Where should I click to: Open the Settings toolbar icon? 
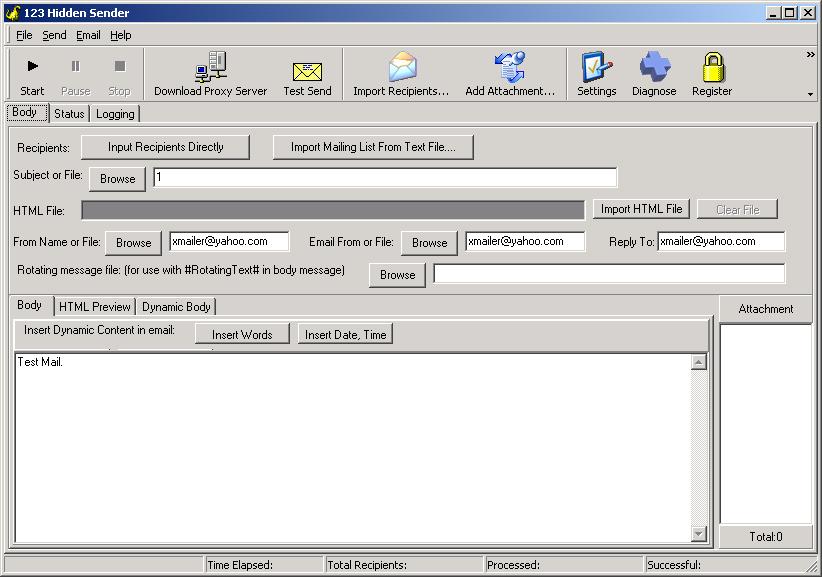pos(597,67)
